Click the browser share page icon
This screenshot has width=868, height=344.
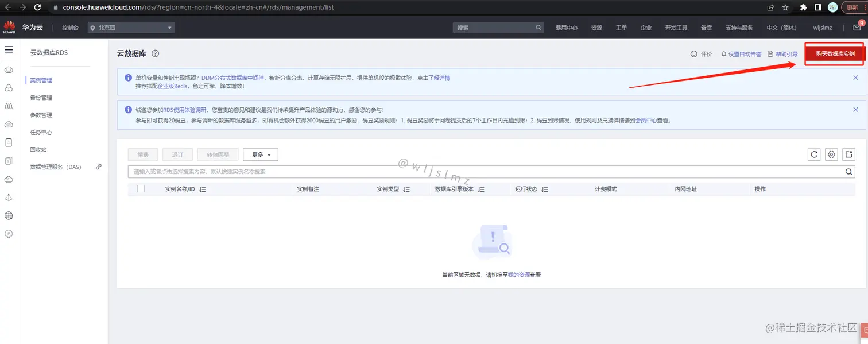pos(770,7)
